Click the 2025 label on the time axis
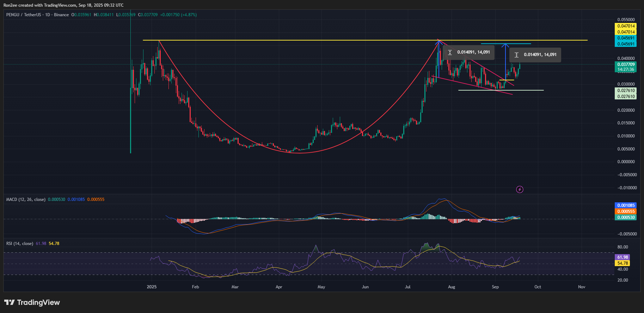The width and height of the screenshot is (644, 313). coord(152,287)
